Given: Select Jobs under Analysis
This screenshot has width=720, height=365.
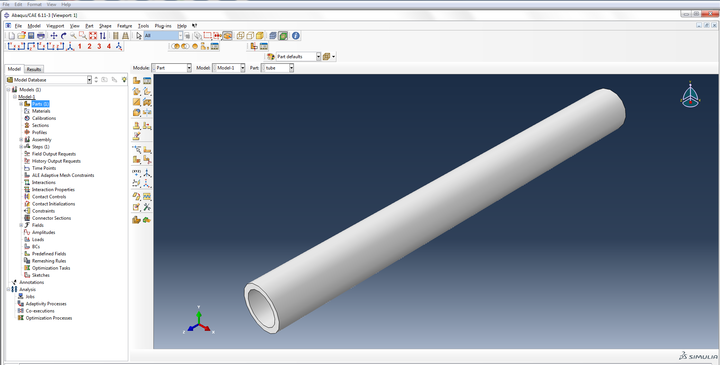Looking at the screenshot, I should [30, 297].
